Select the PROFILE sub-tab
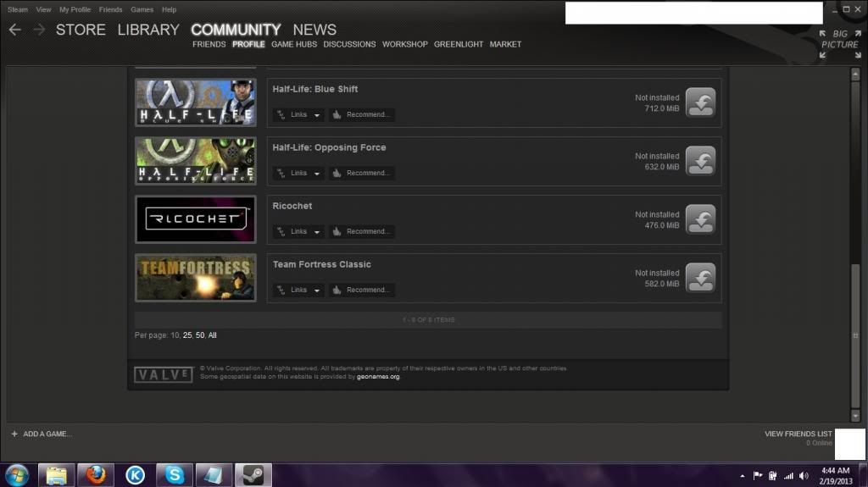 coord(248,44)
